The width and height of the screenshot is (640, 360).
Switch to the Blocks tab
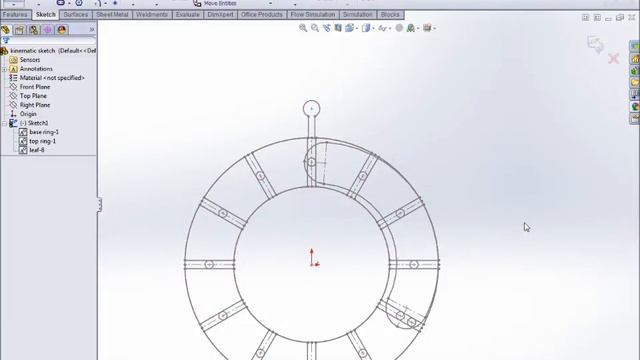click(390, 15)
